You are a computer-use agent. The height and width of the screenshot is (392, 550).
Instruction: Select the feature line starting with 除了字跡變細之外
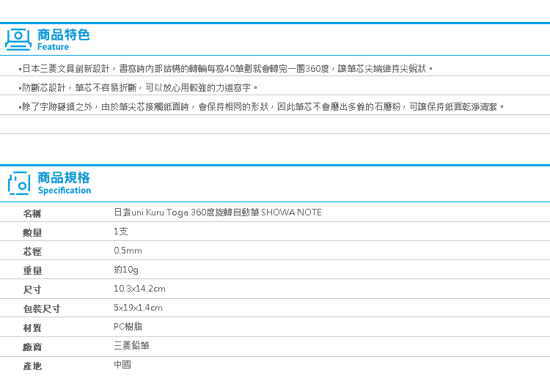261,106
